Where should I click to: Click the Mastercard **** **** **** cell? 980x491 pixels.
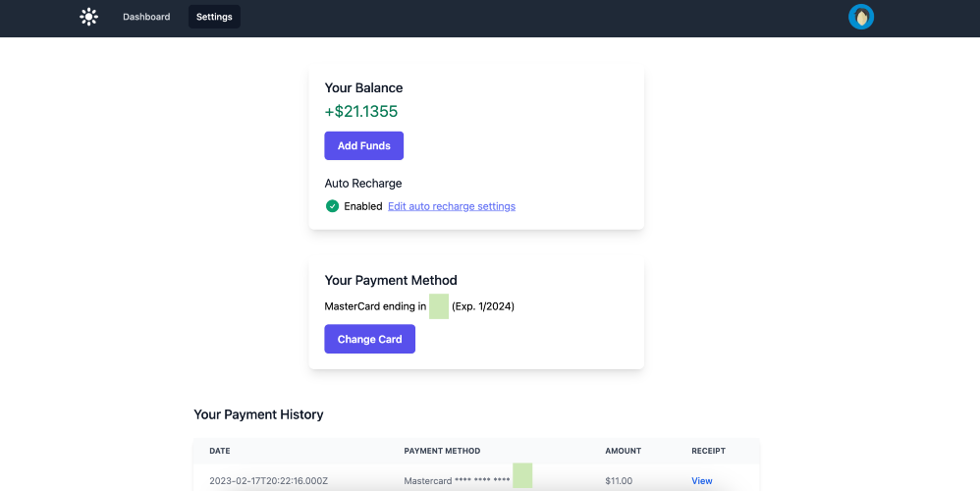[457, 481]
